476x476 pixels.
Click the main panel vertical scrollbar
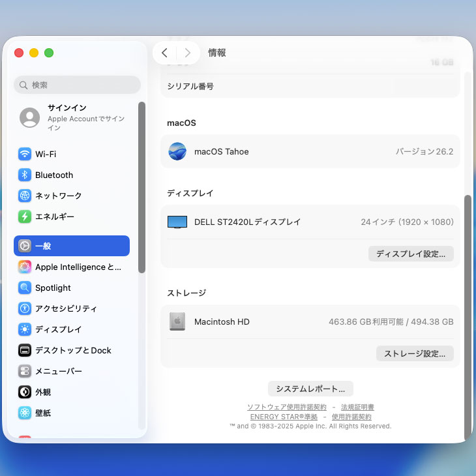point(467,313)
